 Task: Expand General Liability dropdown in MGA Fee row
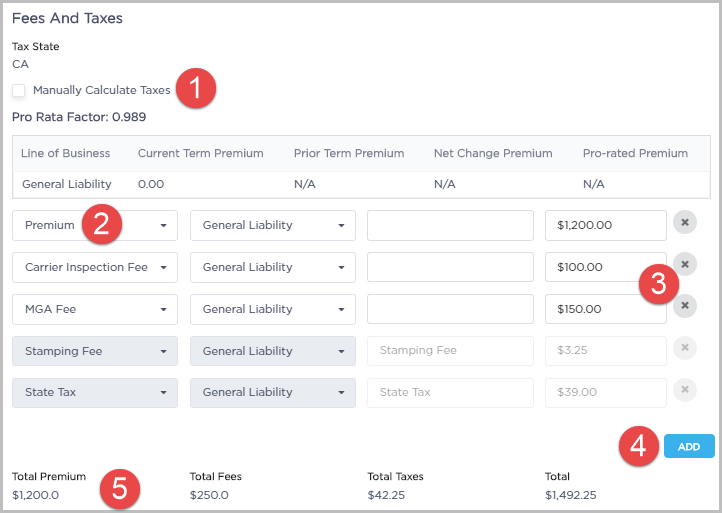[273, 310]
